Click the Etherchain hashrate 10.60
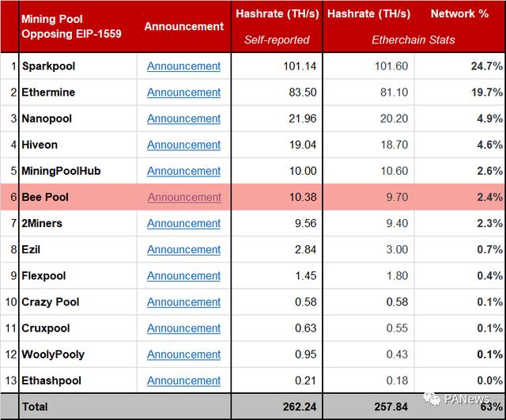 [394, 171]
